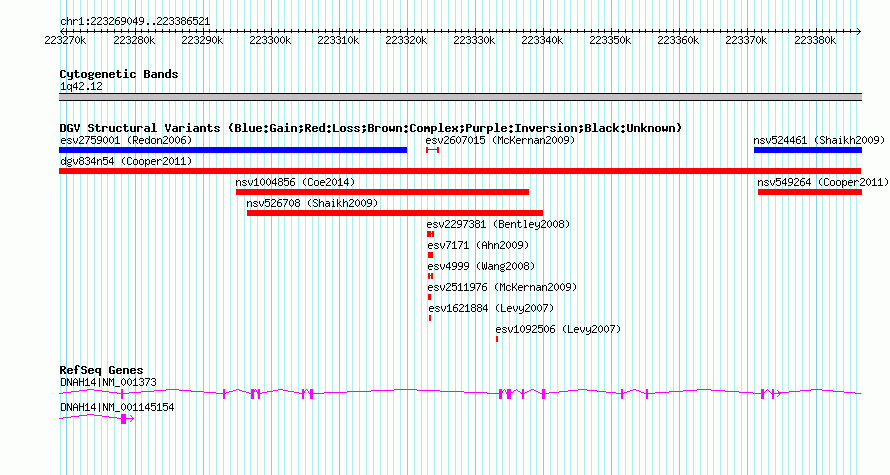The height and width of the screenshot is (475, 890).
Task: Click the dgv834n54 (Cooper2011) long red bar
Action: pyautogui.click(x=460, y=171)
